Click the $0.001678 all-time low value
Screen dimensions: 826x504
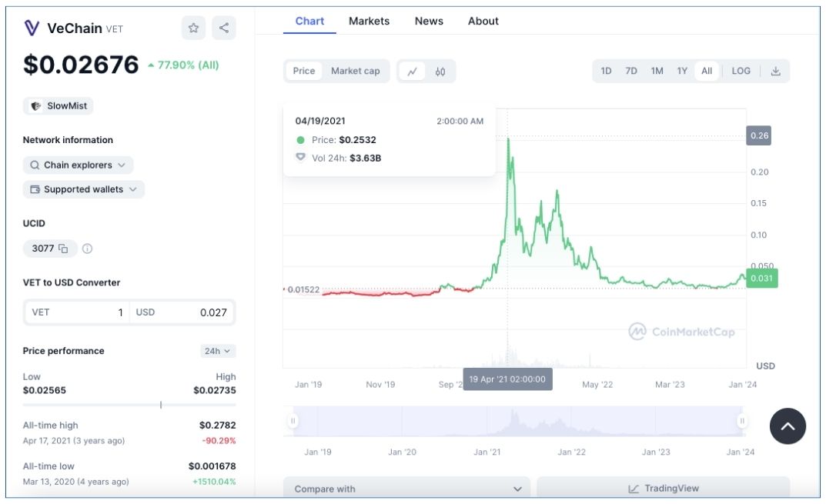point(212,466)
